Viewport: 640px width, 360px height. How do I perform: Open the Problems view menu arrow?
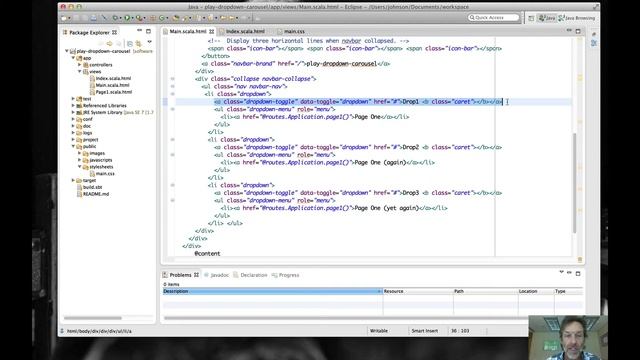pyautogui.click(x=561, y=272)
